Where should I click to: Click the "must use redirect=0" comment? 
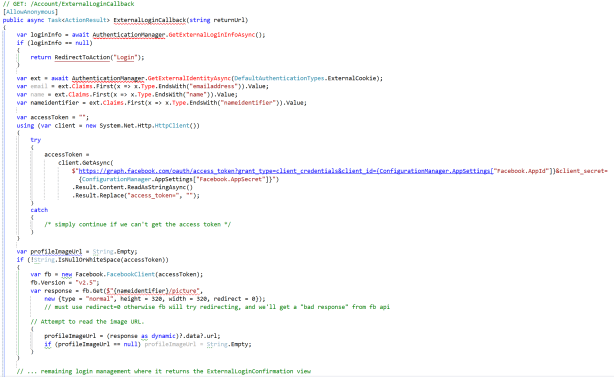217,307
